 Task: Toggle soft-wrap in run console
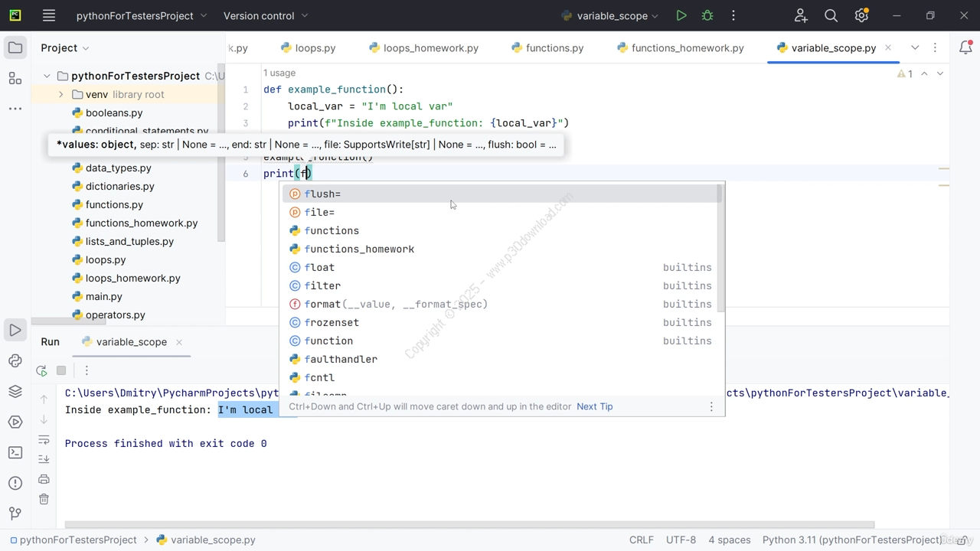click(44, 439)
